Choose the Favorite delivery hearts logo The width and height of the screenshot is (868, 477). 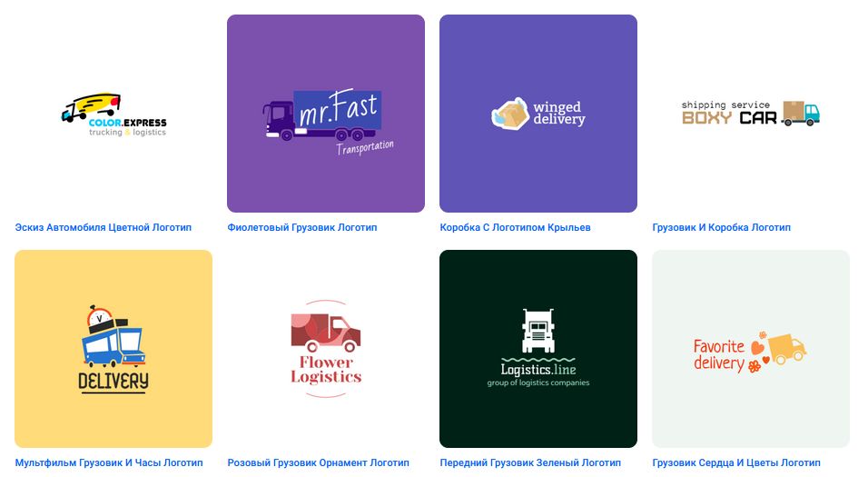tap(751, 349)
